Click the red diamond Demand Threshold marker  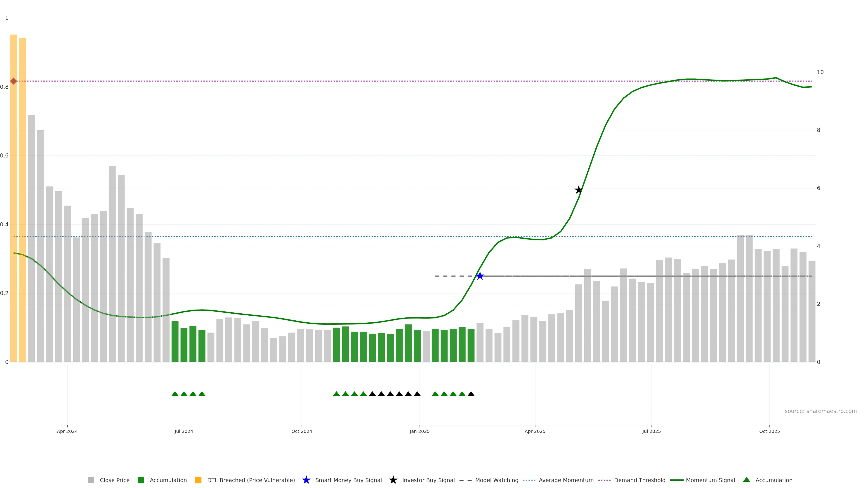14,81
